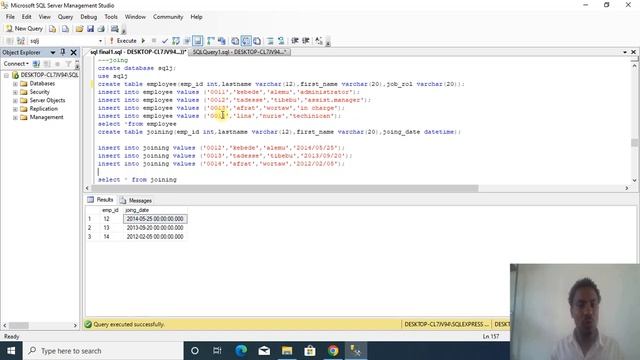Screen dimensions: 640x360
Task: Expand the Databases folder
Action: point(15,84)
